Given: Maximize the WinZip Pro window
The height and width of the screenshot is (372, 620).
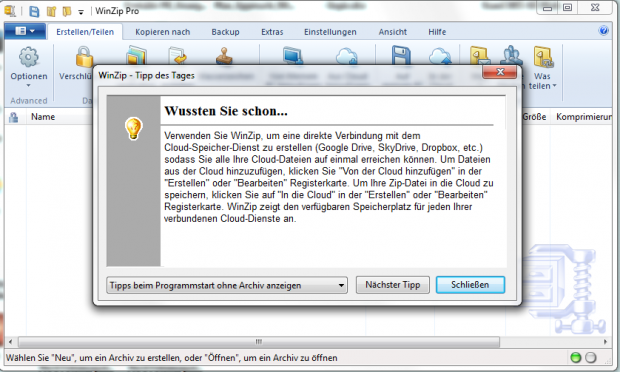Looking at the screenshot, I should pyautogui.click(x=567, y=8).
